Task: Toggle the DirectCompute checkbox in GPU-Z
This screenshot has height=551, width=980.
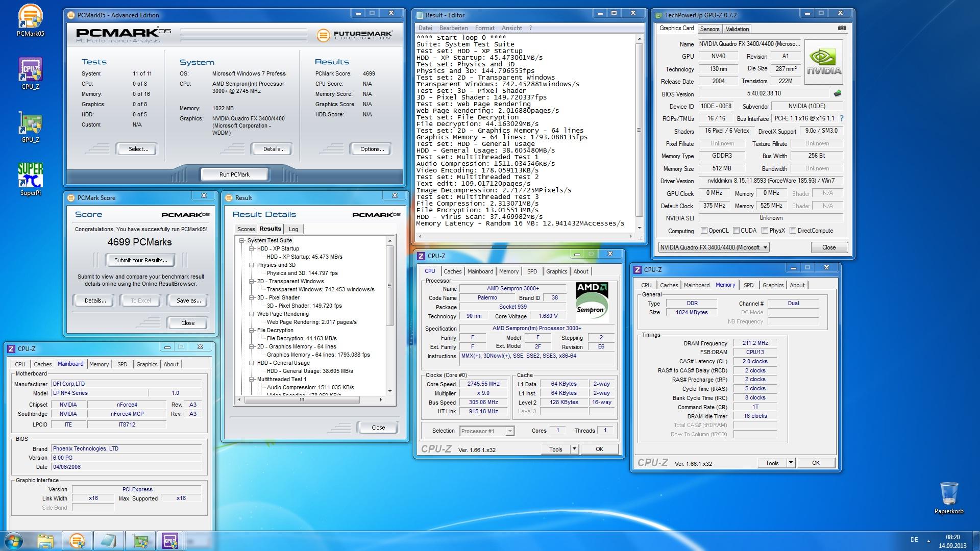Action: pos(793,231)
